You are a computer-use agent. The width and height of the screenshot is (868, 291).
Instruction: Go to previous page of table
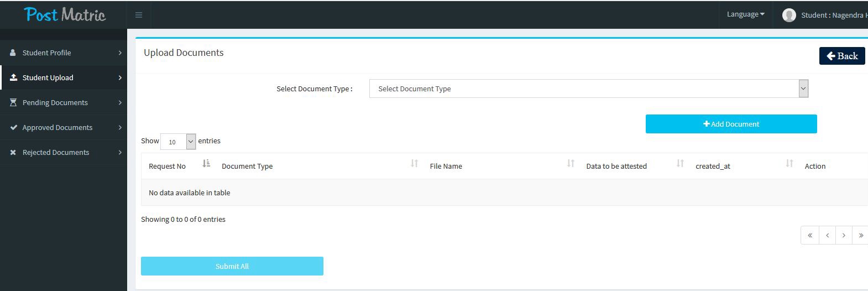pos(828,235)
